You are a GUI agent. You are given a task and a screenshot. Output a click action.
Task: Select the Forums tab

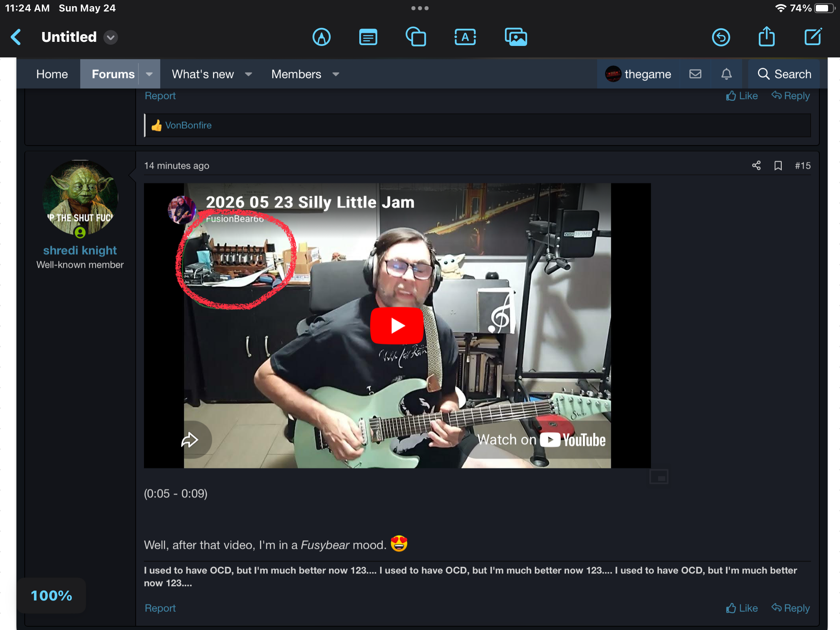pos(113,74)
